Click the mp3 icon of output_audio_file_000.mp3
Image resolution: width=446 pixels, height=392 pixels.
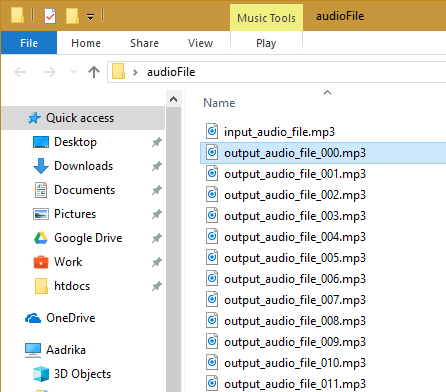coord(212,152)
